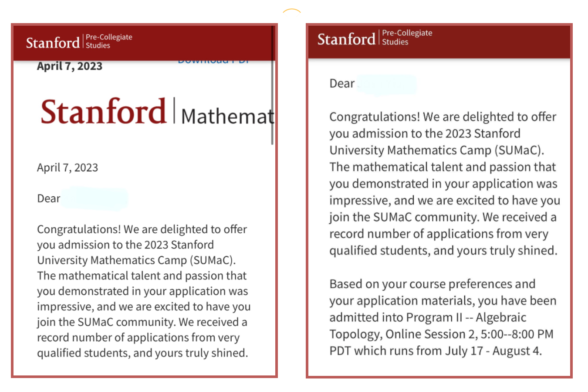Open Pre-Collegiate Studies in left header
Screen dimensions: 588x392
tap(109, 41)
